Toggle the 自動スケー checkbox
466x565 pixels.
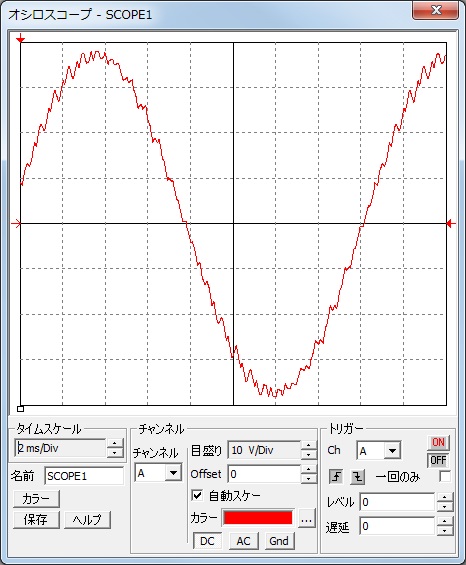click(197, 495)
